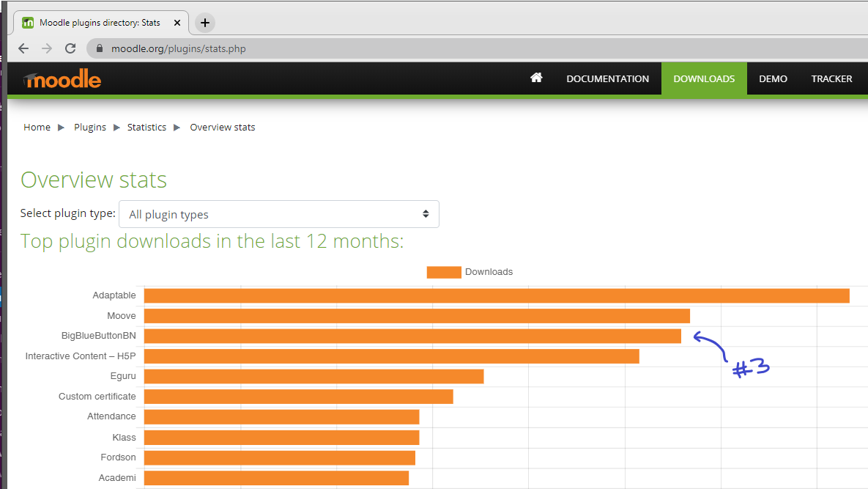Click the Klass axis label
Screen dimensions: 868x489
(x=124, y=438)
